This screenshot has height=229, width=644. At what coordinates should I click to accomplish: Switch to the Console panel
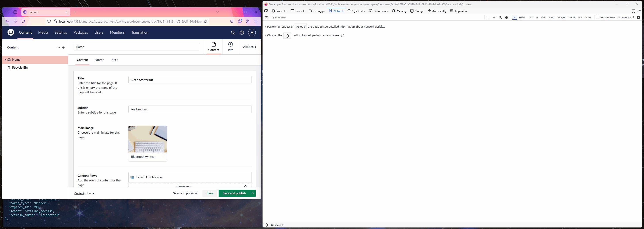coord(298,11)
